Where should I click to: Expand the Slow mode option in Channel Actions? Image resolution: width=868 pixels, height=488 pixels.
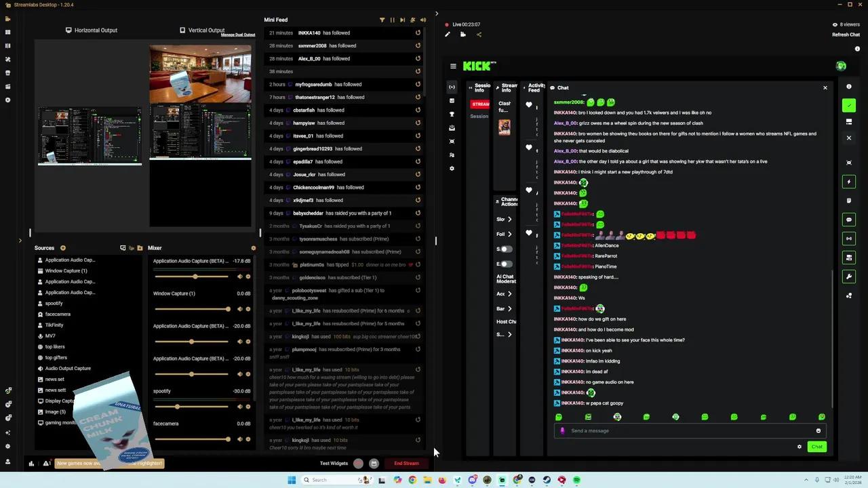[509, 219]
